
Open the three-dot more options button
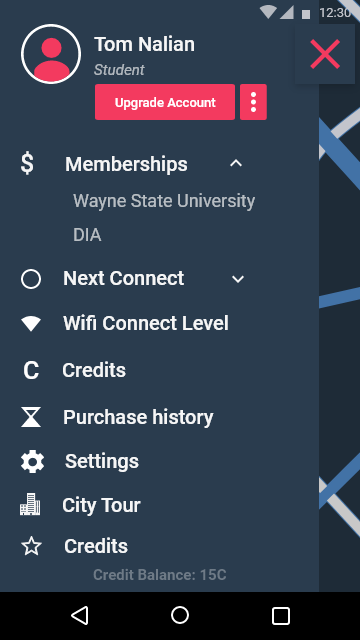click(x=253, y=102)
